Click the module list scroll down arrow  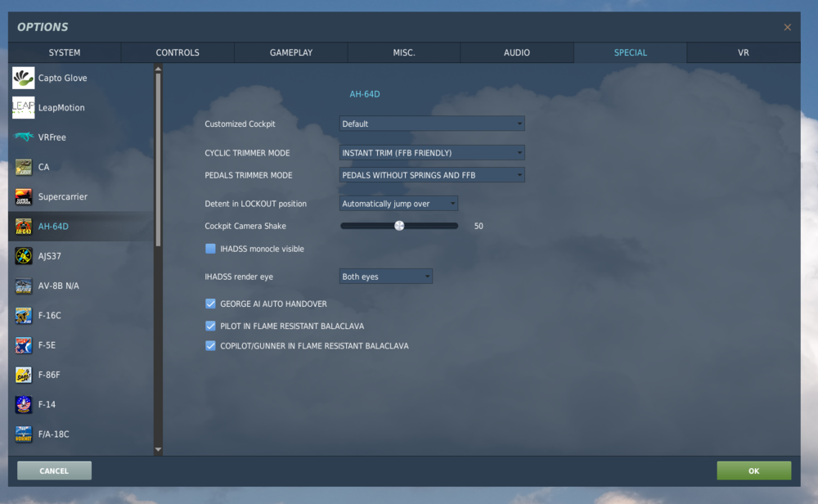click(158, 449)
